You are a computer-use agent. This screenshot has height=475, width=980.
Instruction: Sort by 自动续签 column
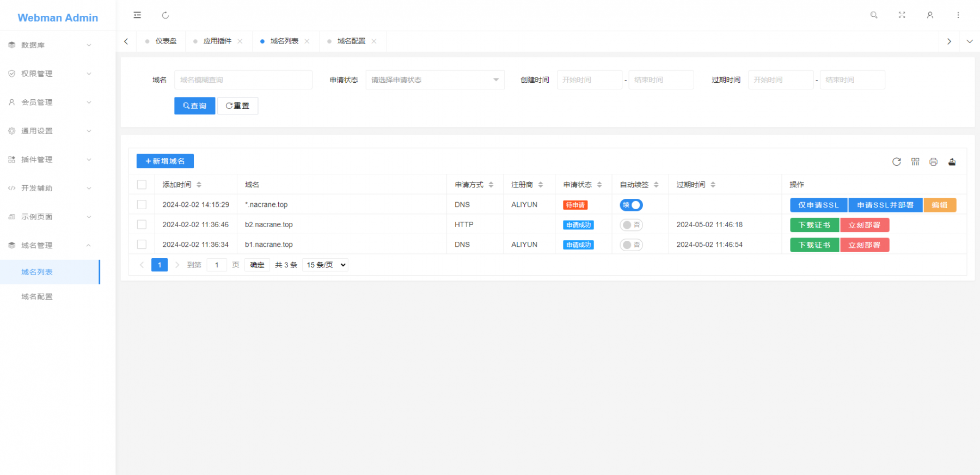click(x=656, y=185)
